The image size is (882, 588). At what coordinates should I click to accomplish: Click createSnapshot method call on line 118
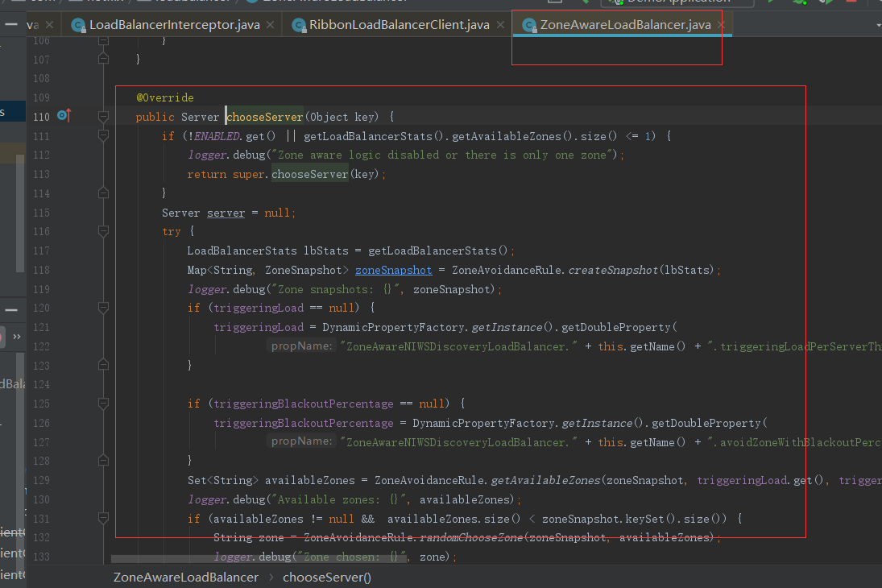click(612, 270)
